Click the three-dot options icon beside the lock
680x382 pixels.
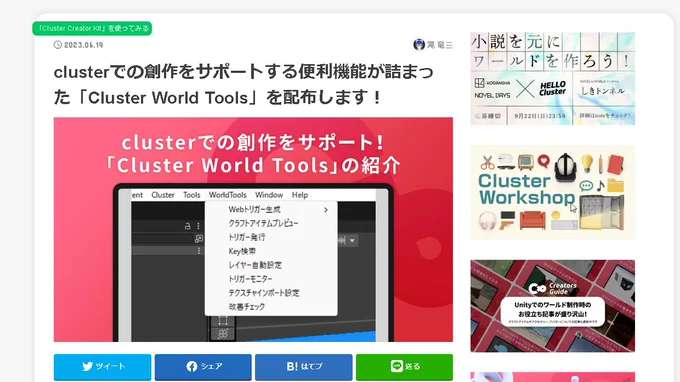pos(198,226)
